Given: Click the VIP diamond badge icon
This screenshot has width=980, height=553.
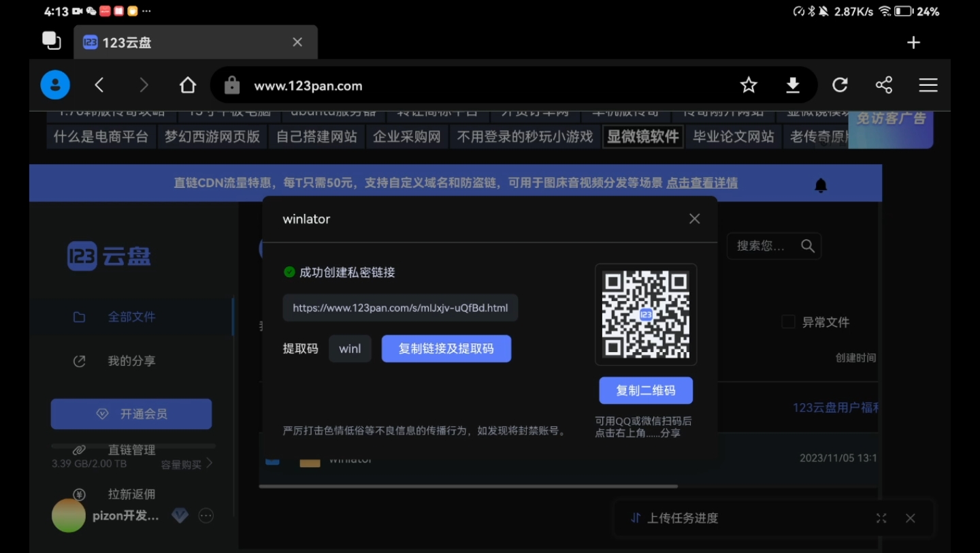Looking at the screenshot, I should (x=180, y=516).
